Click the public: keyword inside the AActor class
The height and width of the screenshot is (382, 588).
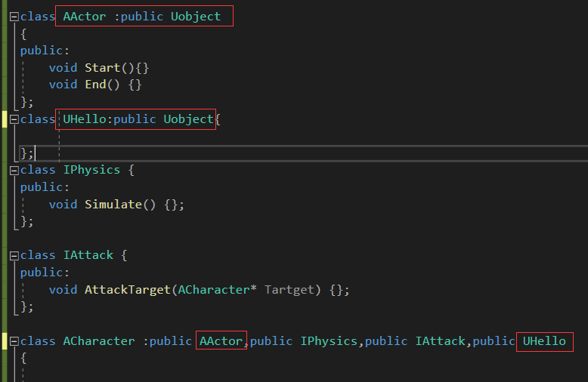click(x=45, y=51)
